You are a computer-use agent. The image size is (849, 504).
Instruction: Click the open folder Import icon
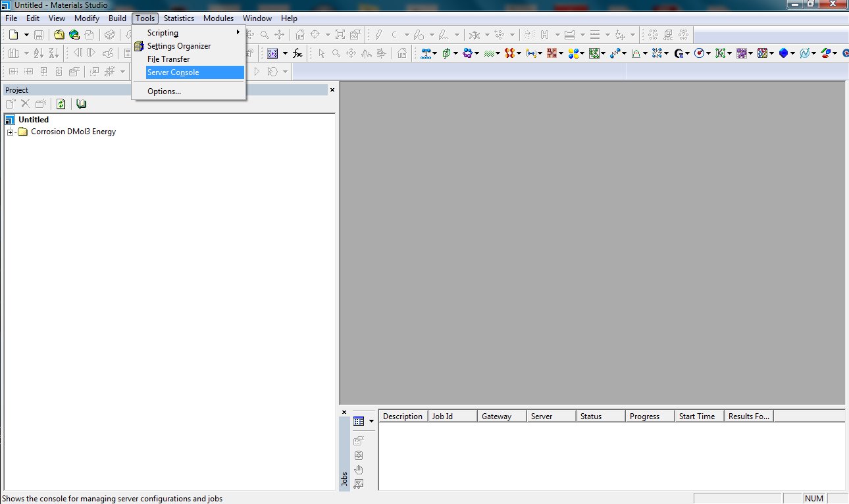coord(59,35)
